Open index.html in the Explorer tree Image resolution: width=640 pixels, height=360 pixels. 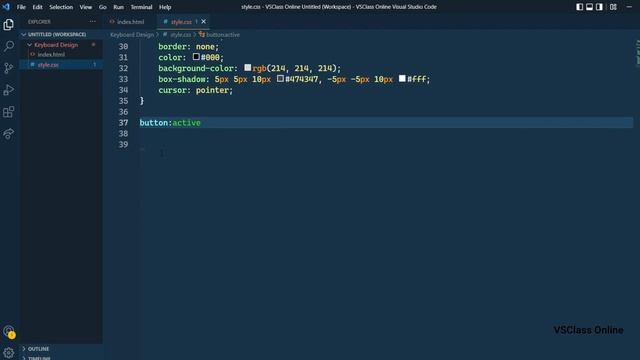pos(51,54)
